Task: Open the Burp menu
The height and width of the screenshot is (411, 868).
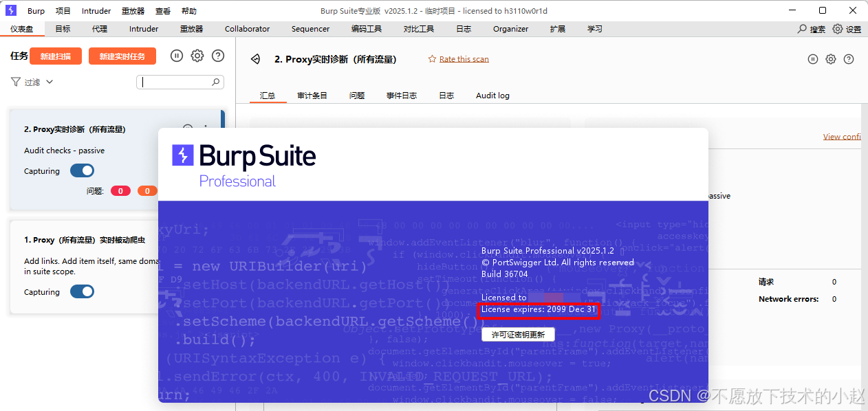Action: pyautogui.click(x=36, y=11)
